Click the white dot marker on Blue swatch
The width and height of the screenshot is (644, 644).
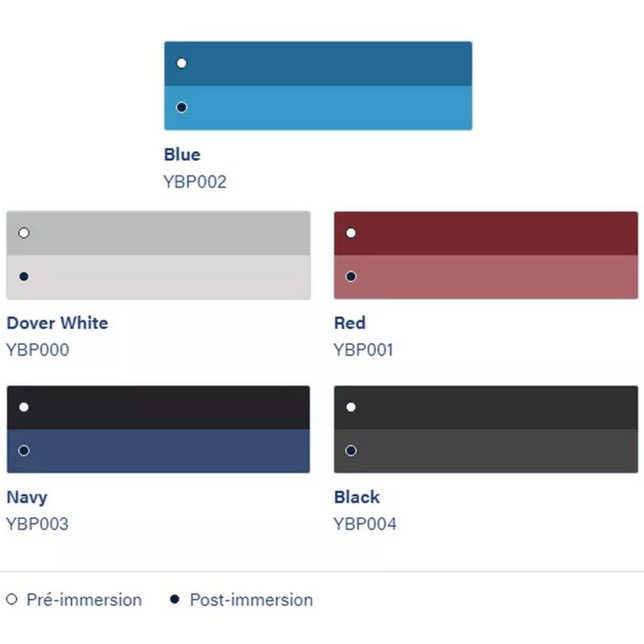coord(182,63)
